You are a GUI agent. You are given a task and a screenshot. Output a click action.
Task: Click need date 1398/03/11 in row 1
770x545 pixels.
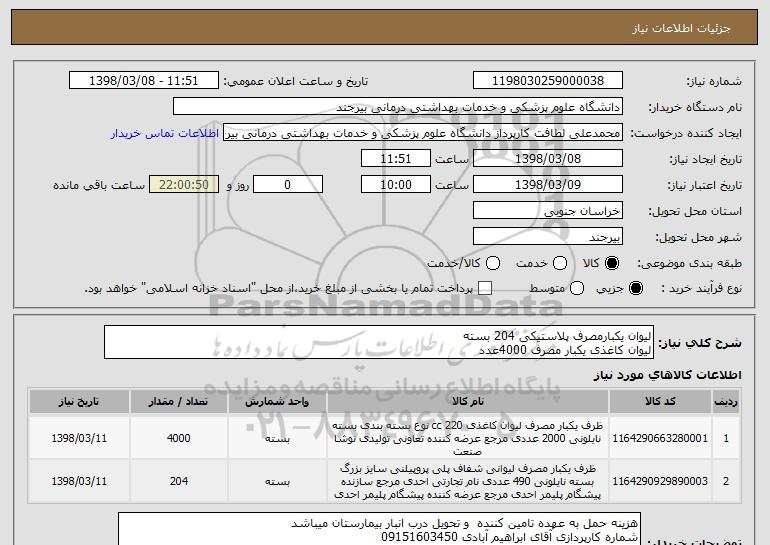[79, 438]
